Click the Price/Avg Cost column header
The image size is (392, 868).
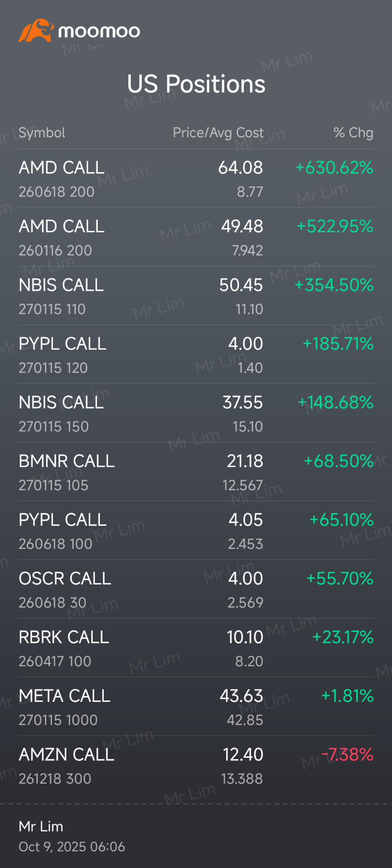tap(218, 133)
